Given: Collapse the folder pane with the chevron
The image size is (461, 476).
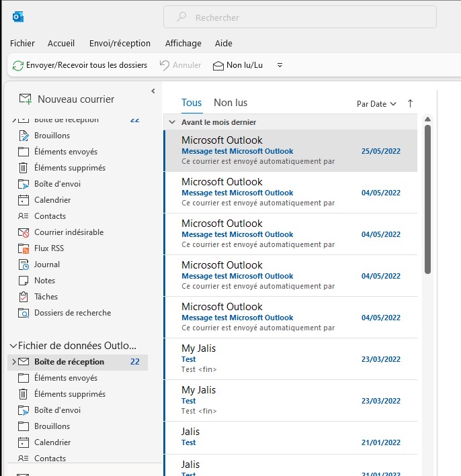Looking at the screenshot, I should [153, 91].
